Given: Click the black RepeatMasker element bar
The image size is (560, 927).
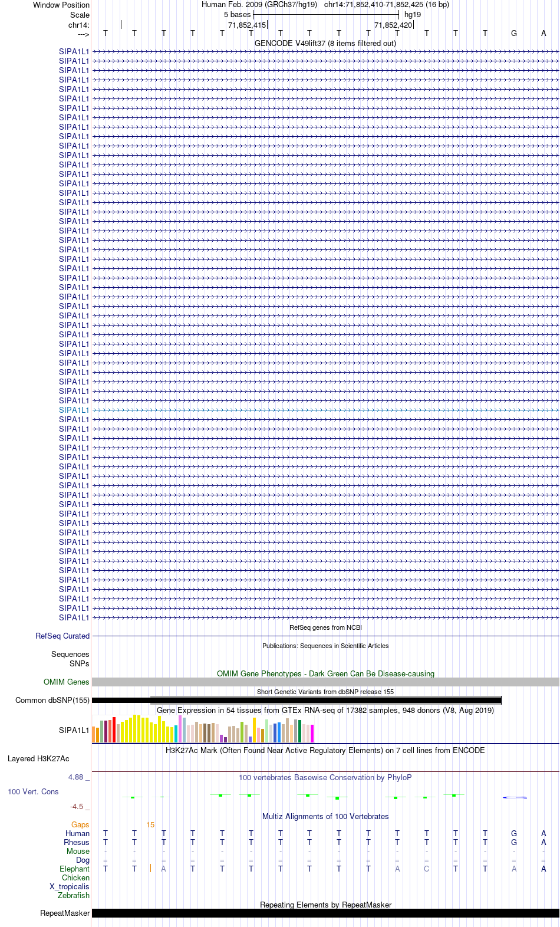Looking at the screenshot, I should click(x=325, y=913).
